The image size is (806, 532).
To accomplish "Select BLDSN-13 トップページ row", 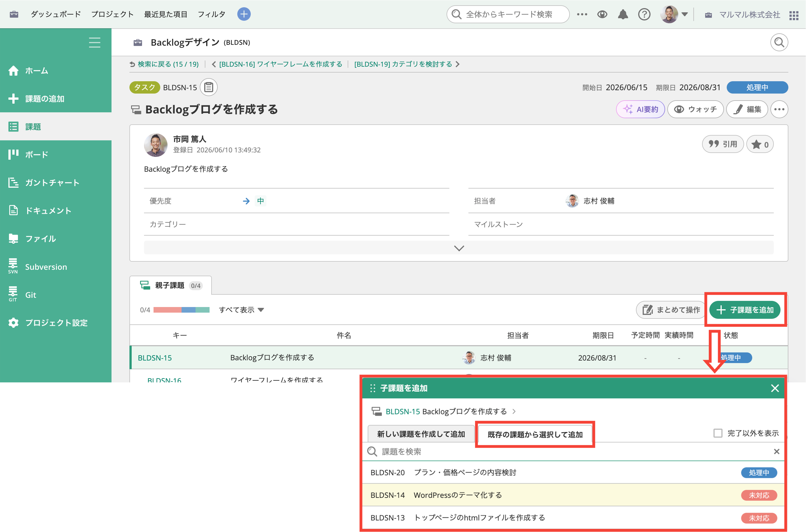I will (x=573, y=518).
